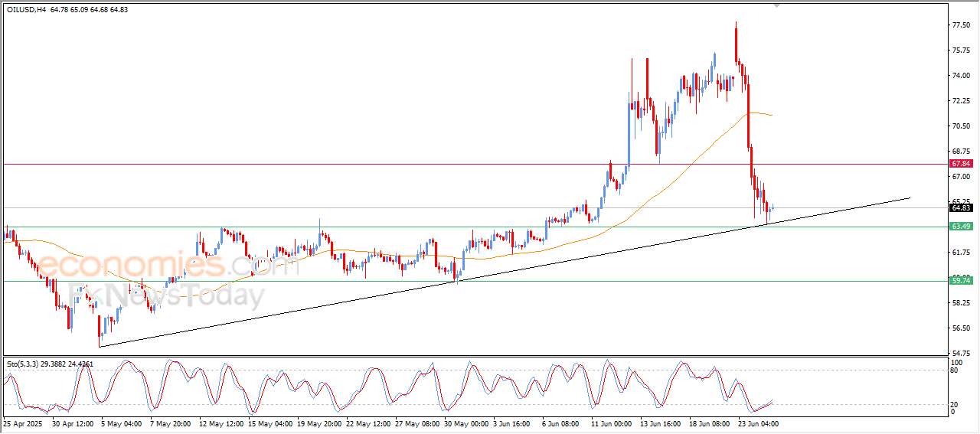Select the black ascending trendline
The image size is (980, 434).
(505, 272)
